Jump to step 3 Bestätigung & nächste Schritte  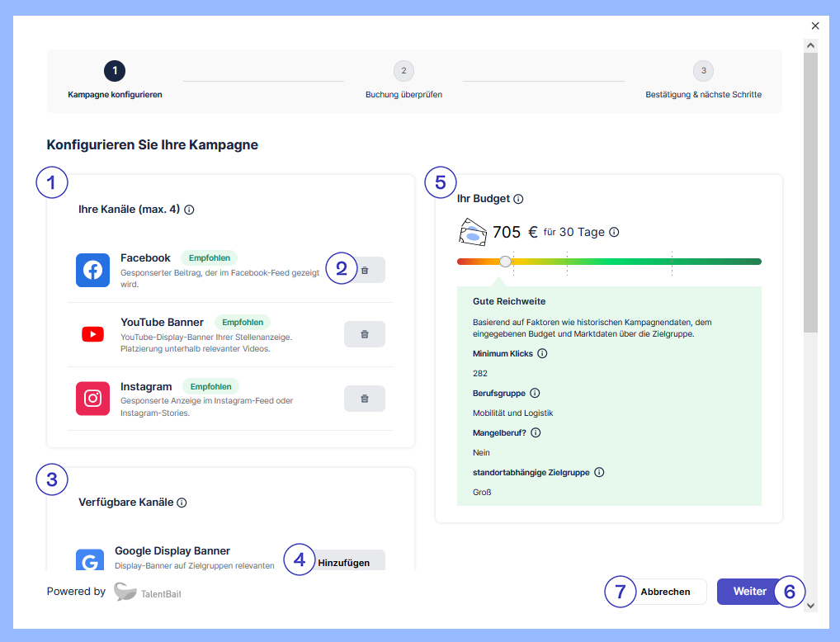coord(703,71)
